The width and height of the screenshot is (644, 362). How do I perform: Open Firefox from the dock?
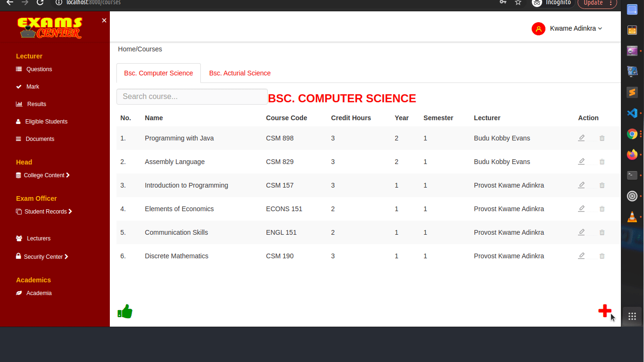coord(632,155)
